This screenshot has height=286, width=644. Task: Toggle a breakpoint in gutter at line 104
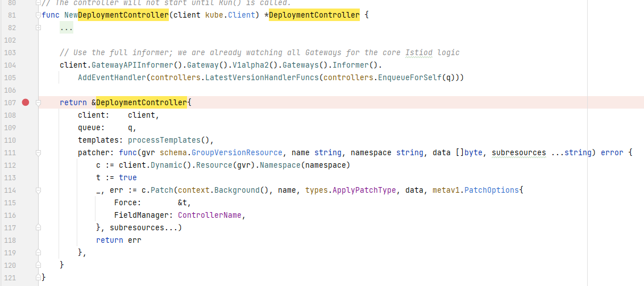(x=25, y=65)
